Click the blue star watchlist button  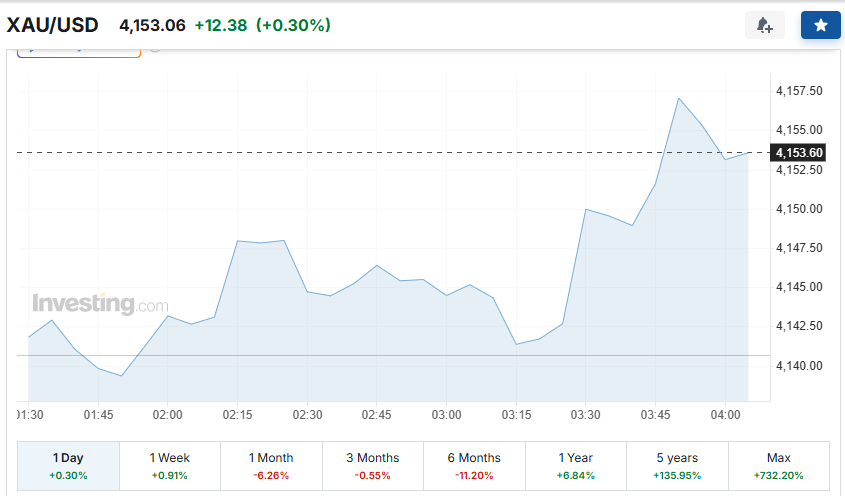[820, 25]
